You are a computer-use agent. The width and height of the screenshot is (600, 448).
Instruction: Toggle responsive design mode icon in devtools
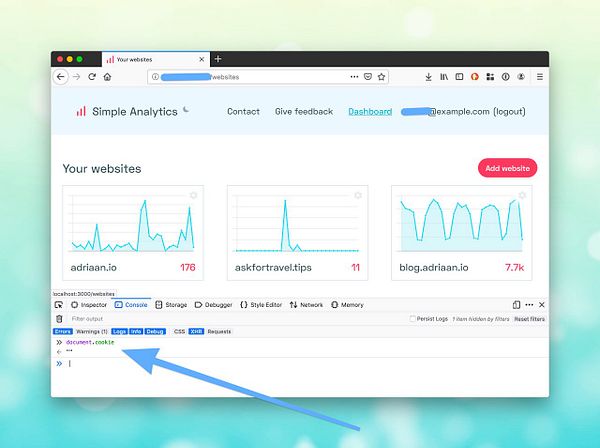click(x=516, y=305)
